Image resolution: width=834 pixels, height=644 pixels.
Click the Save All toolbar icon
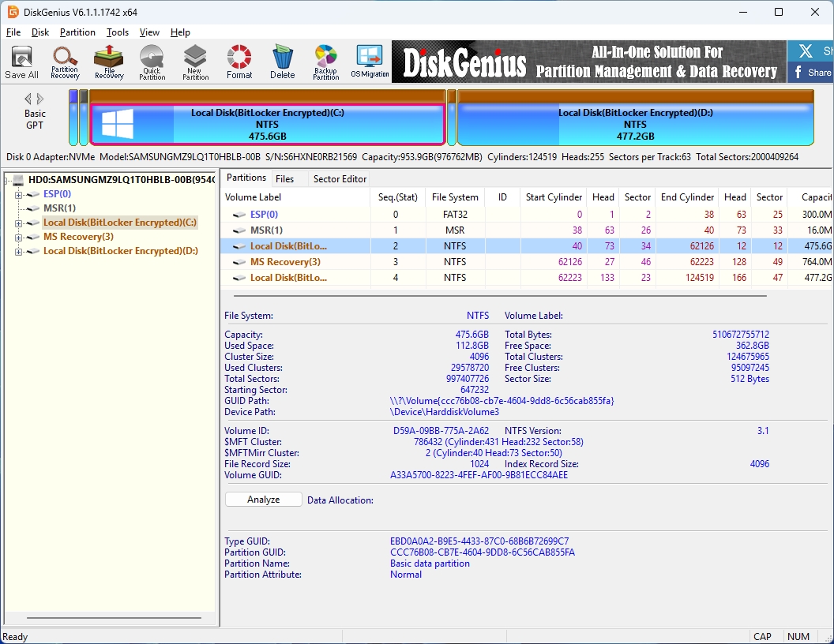(x=22, y=62)
